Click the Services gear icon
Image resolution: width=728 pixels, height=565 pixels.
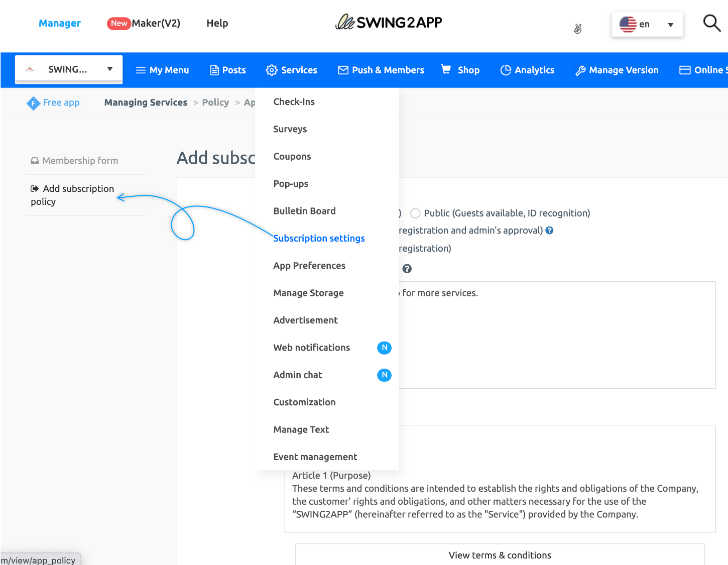(272, 70)
